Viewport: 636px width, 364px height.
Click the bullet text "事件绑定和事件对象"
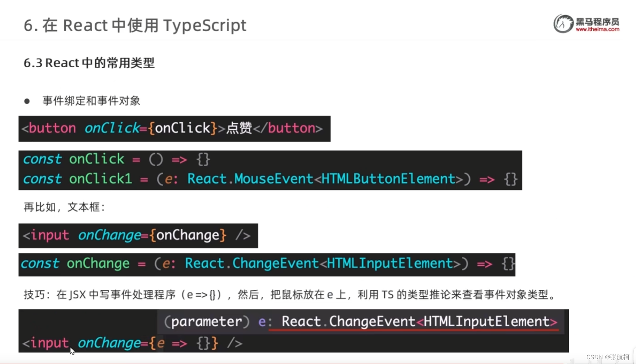point(91,101)
